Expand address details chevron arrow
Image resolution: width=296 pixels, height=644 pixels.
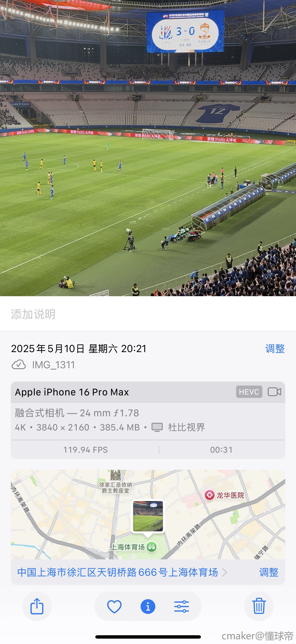coord(224,572)
